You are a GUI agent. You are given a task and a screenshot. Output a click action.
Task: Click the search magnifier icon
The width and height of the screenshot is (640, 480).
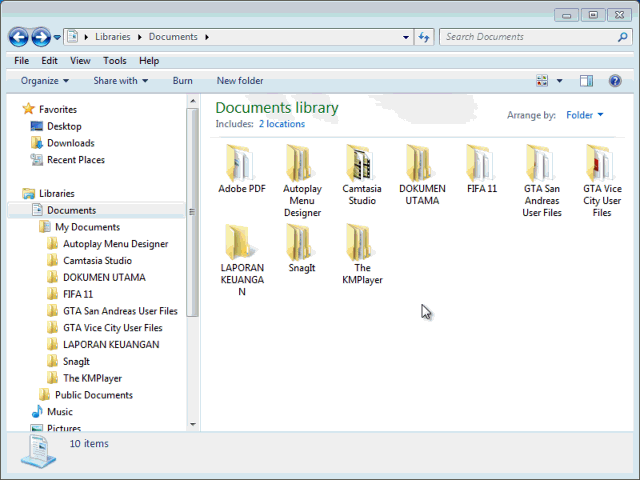[622, 37]
